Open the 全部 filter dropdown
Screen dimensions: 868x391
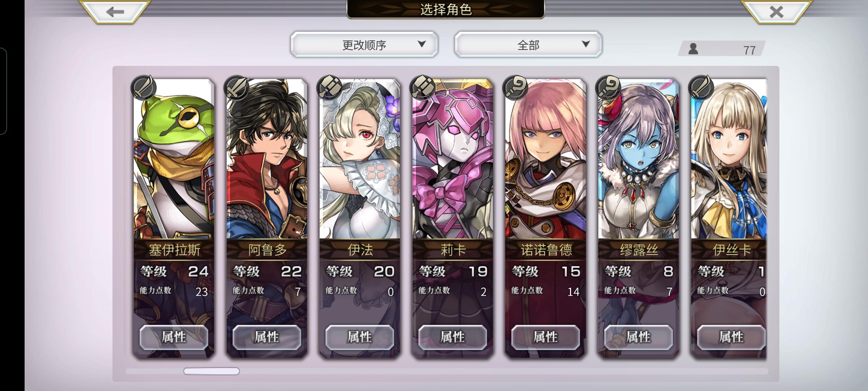point(528,45)
